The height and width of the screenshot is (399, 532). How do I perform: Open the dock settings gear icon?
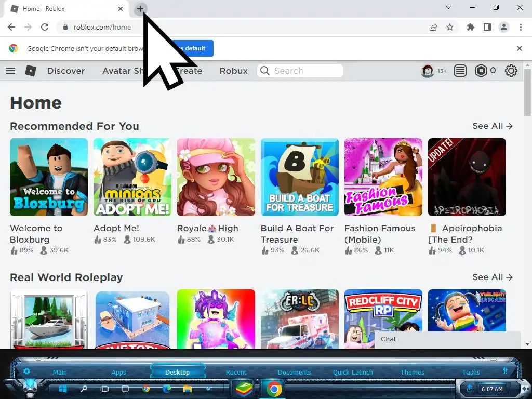27,371
